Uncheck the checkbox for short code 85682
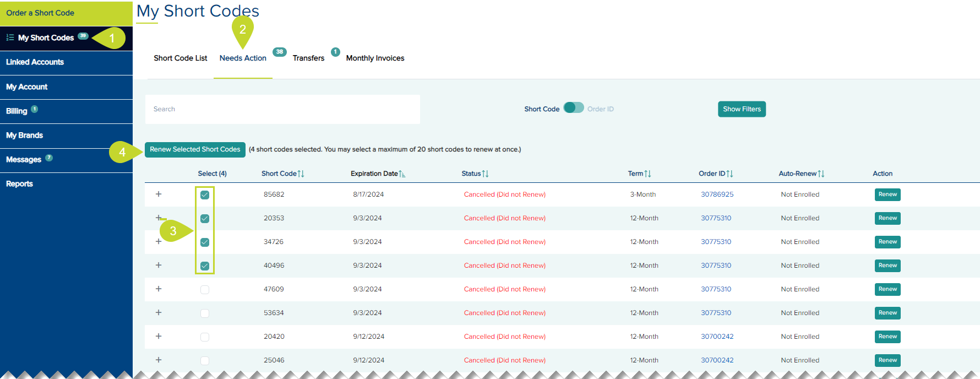The height and width of the screenshot is (379, 980). point(205,195)
